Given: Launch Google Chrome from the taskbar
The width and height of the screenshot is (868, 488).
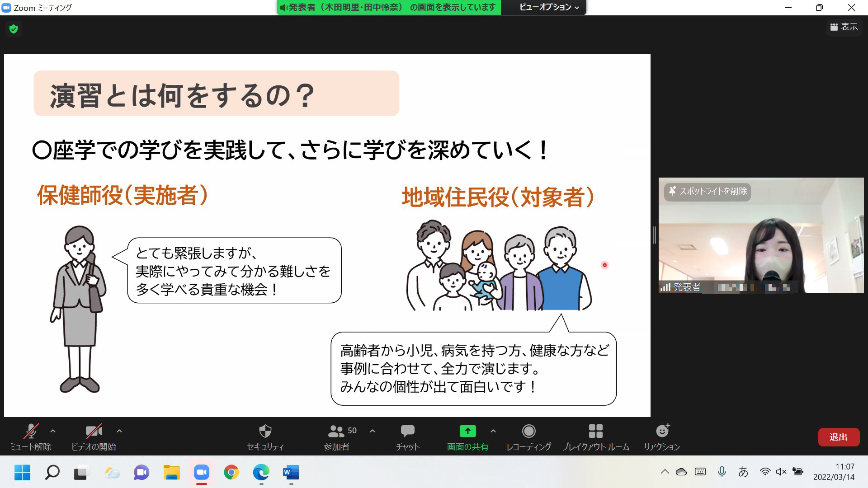Looking at the screenshot, I should 231,473.
